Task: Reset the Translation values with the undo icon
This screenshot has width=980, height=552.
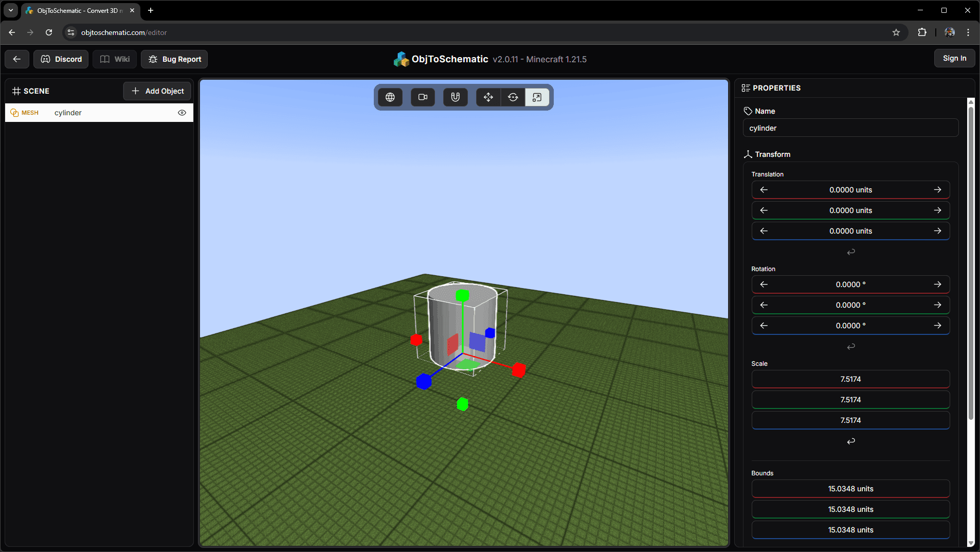Action: tap(850, 252)
